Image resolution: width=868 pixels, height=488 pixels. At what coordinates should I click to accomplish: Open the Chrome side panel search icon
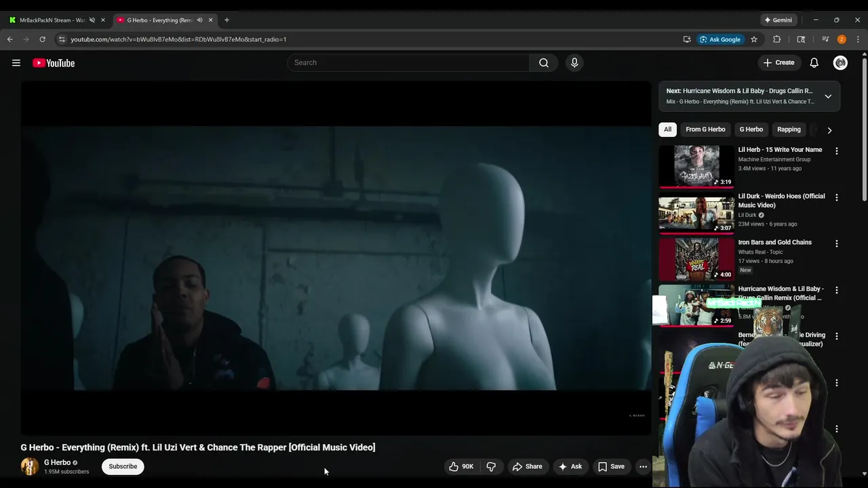pyautogui.click(x=801, y=39)
